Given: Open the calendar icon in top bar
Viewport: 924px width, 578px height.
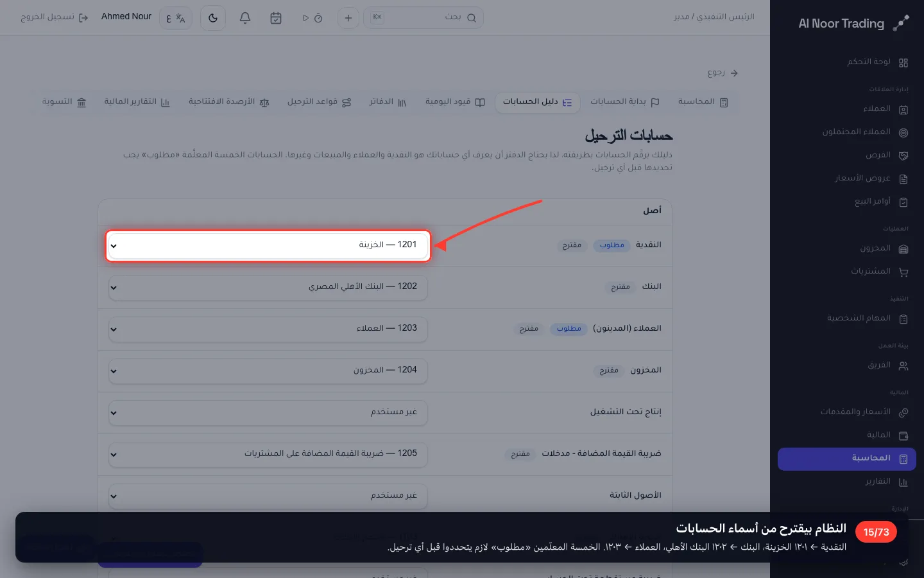Looking at the screenshot, I should point(276,18).
